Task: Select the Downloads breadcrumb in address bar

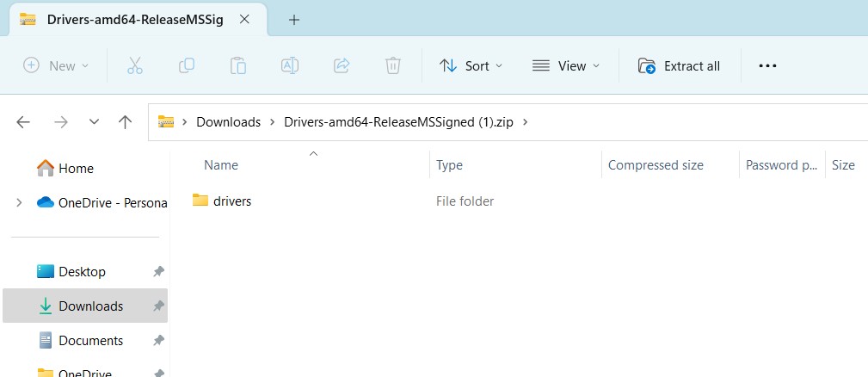Action: click(228, 122)
